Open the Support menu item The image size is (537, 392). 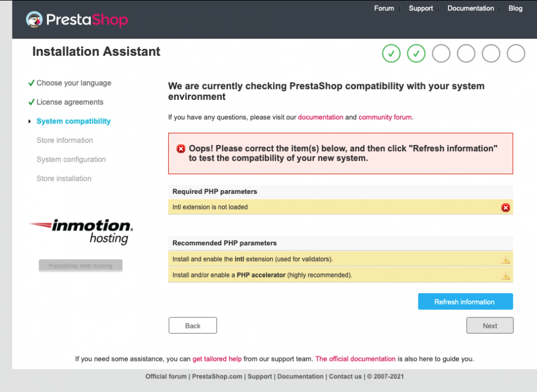[421, 8]
